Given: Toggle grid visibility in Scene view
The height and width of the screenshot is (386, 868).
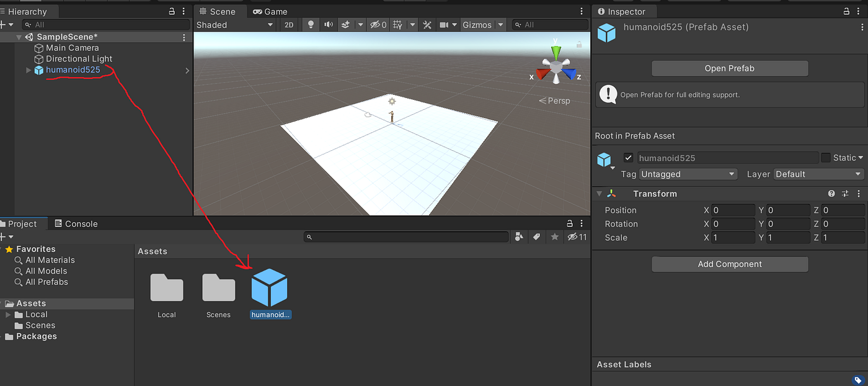Looking at the screenshot, I should pos(398,24).
